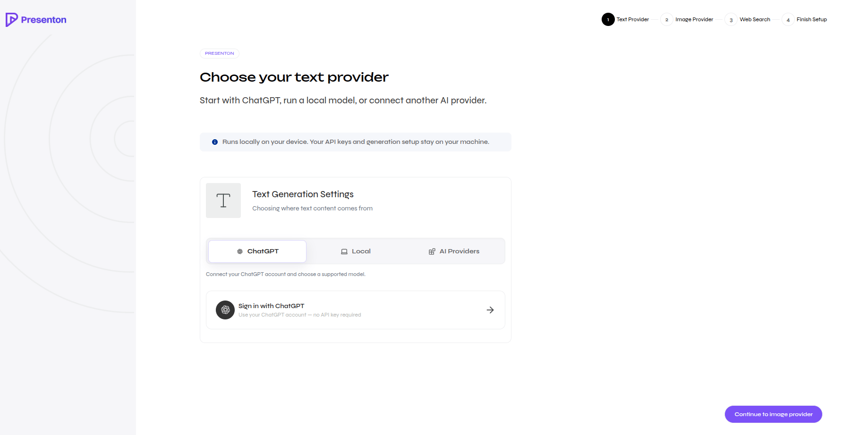Click "Use your ChatGPT account — no API key required"

[x=299, y=315]
